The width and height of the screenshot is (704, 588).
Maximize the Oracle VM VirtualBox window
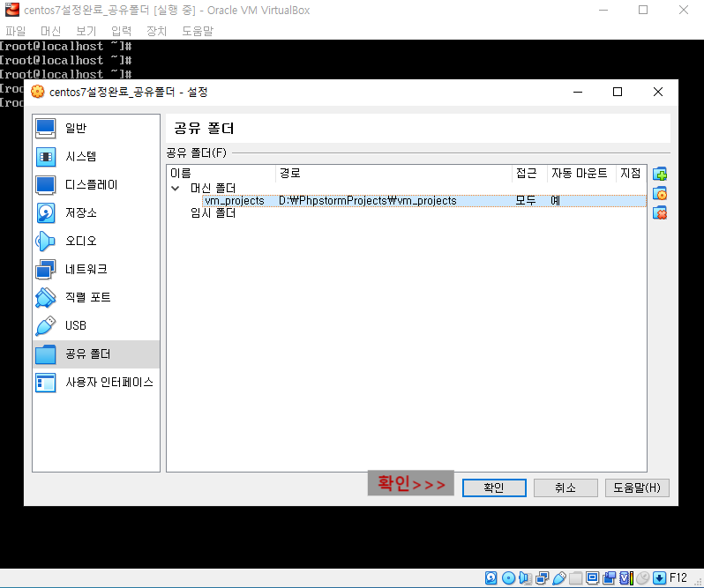643,10
